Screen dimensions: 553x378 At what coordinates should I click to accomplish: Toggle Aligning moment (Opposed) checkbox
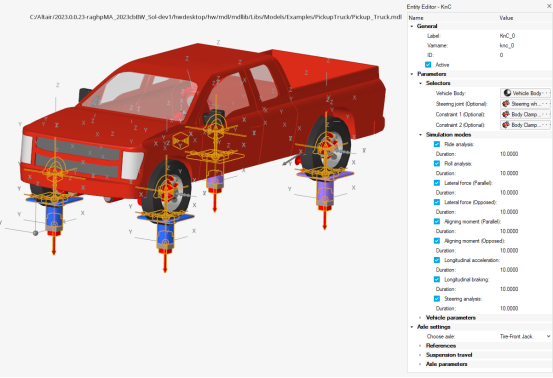[x=437, y=241]
